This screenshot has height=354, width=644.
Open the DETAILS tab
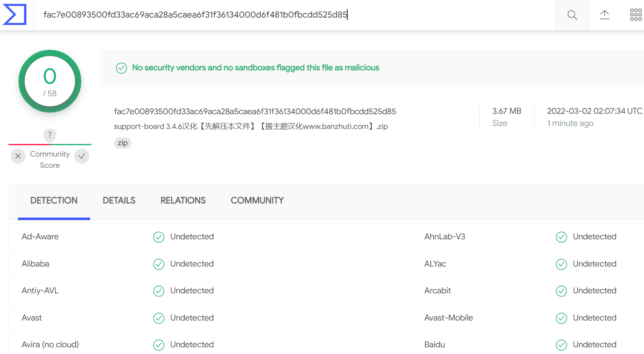pos(119,201)
